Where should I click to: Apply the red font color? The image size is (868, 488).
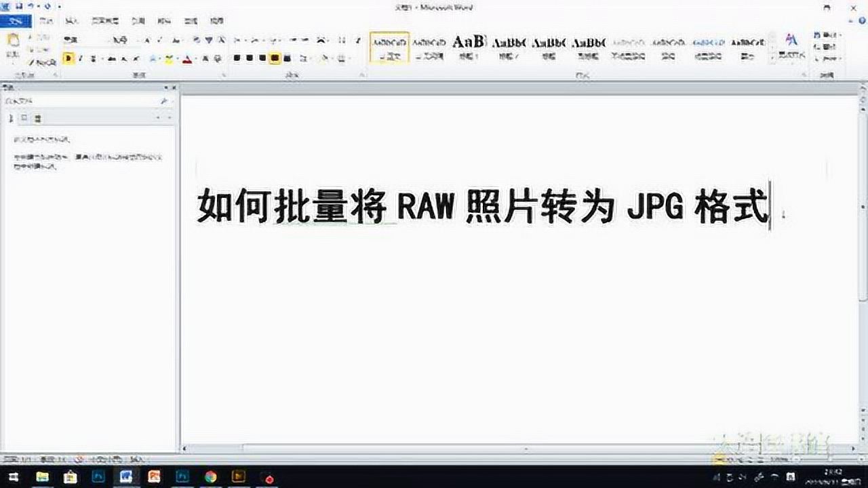(x=186, y=58)
